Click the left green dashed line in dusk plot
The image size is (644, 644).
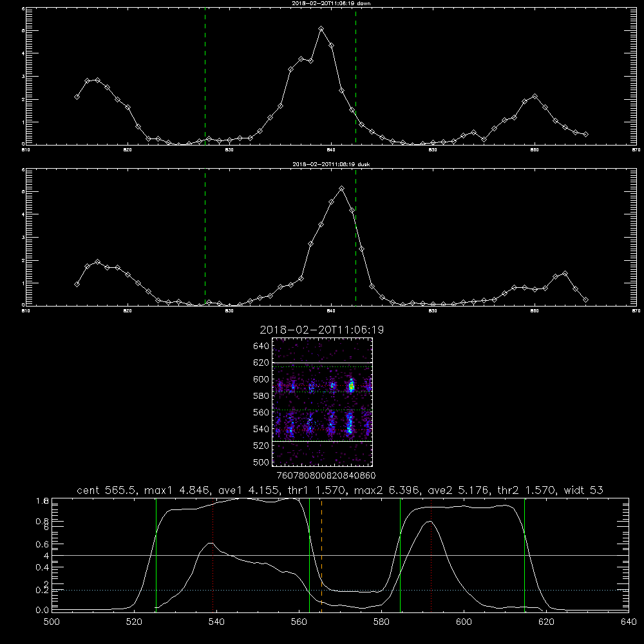tap(205, 237)
